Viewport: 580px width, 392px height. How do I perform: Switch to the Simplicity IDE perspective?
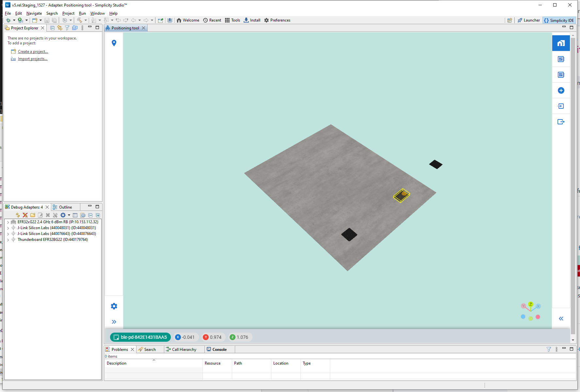click(559, 20)
